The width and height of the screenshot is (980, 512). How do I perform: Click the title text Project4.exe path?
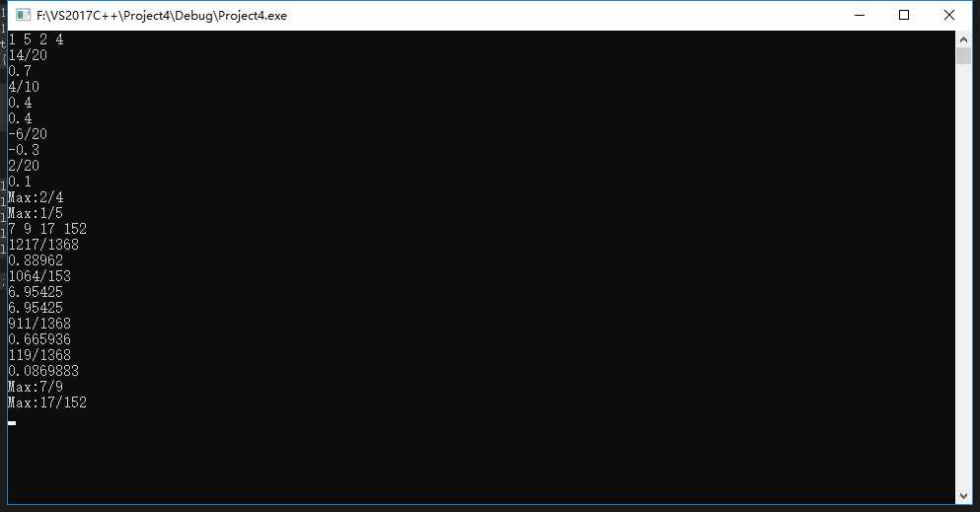(x=161, y=16)
